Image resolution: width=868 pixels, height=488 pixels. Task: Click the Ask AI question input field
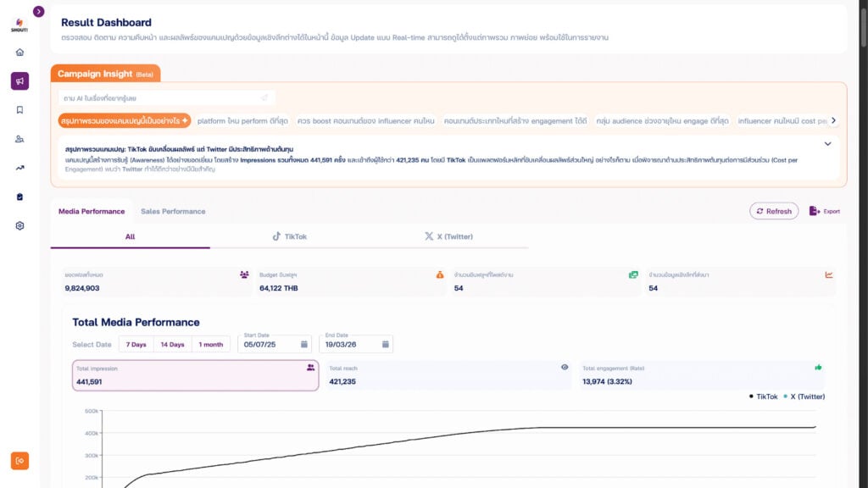[x=167, y=98]
